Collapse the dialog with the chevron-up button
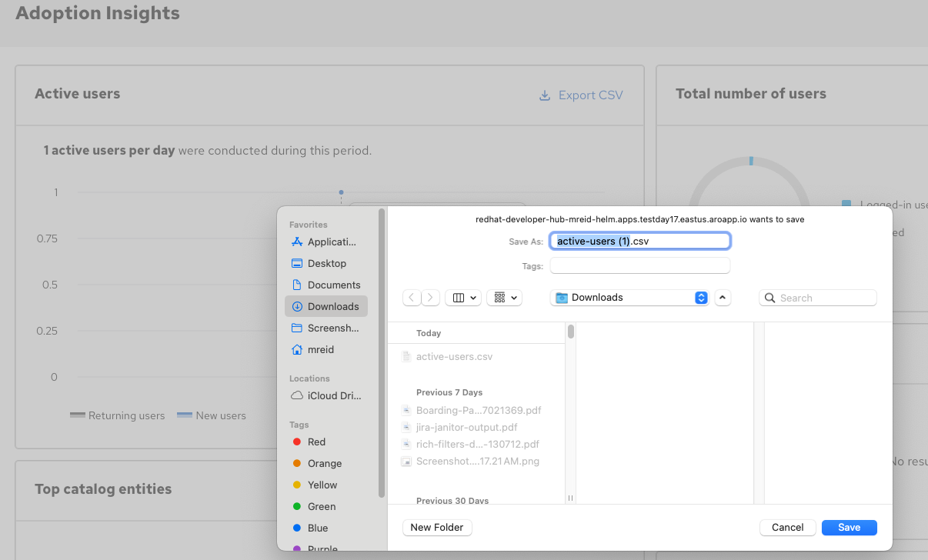Viewport: 928px width, 560px height. click(723, 298)
